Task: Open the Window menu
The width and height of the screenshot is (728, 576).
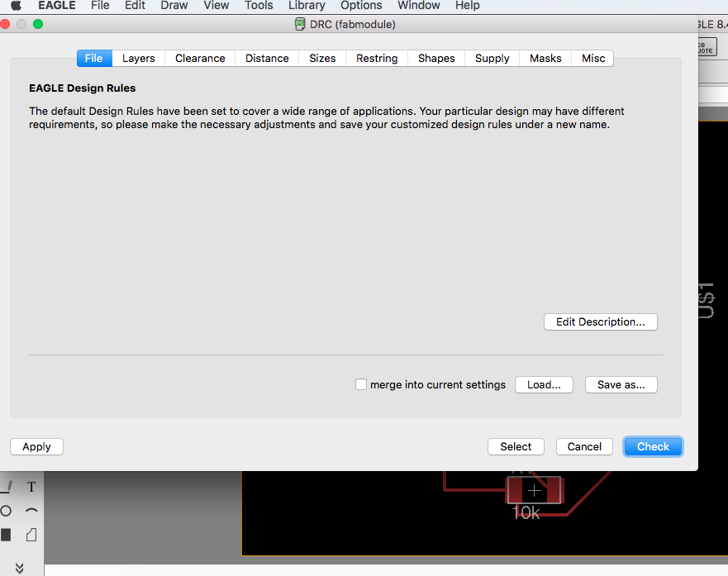Action: click(x=418, y=6)
